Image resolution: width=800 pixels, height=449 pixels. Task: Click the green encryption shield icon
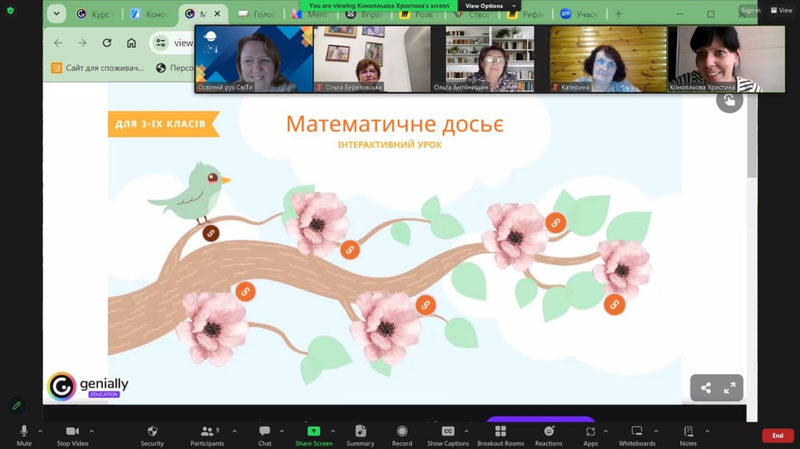coord(10,10)
